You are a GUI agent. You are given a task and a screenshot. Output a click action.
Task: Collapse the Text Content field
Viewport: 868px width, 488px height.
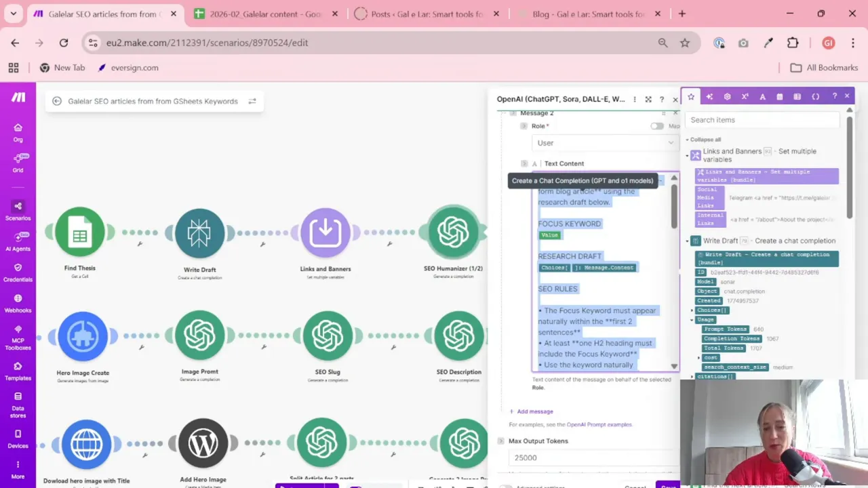coord(524,163)
